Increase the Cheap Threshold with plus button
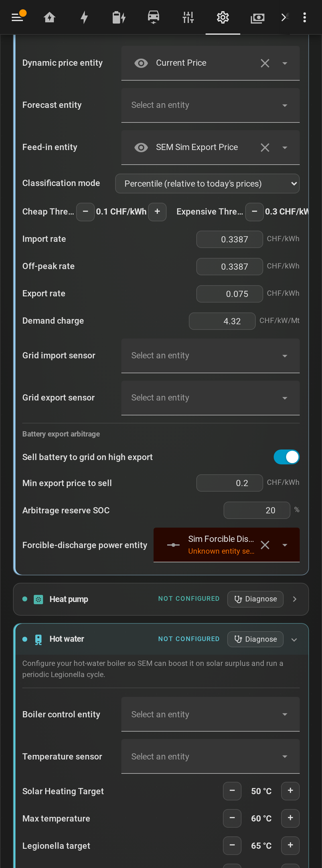Viewport: 322px width, 868px height. pos(157,212)
